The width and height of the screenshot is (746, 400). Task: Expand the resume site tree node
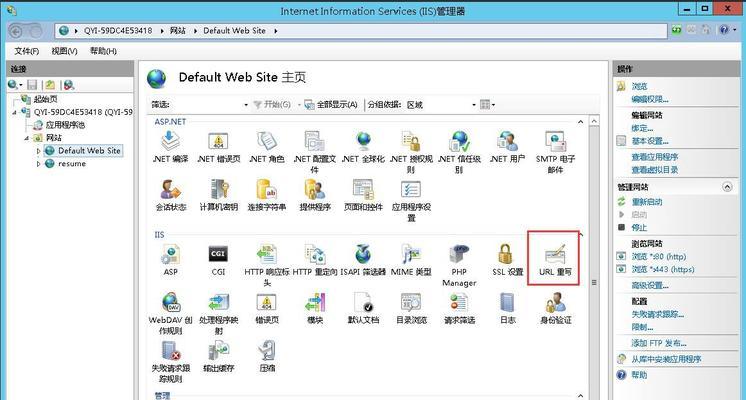pyautogui.click(x=39, y=164)
